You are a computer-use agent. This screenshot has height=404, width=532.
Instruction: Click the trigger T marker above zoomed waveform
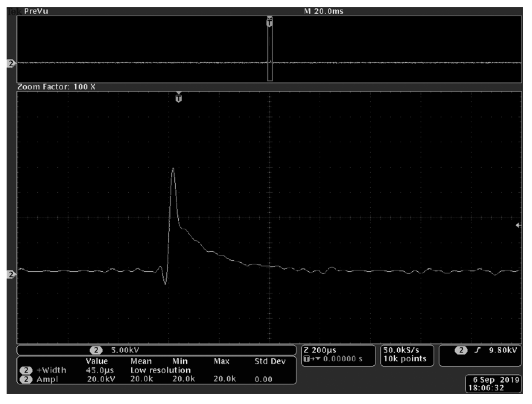178,98
